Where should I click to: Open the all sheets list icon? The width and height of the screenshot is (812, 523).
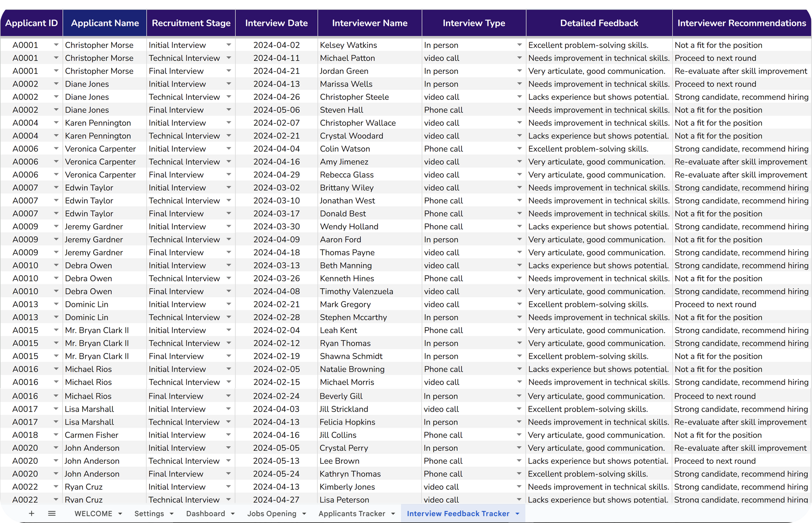coord(52,513)
